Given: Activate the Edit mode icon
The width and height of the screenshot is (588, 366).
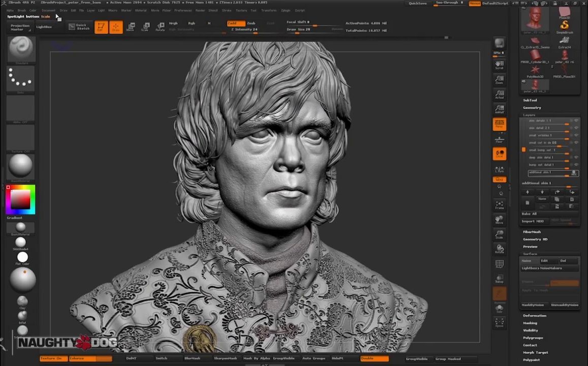Looking at the screenshot, I should tap(101, 27).
